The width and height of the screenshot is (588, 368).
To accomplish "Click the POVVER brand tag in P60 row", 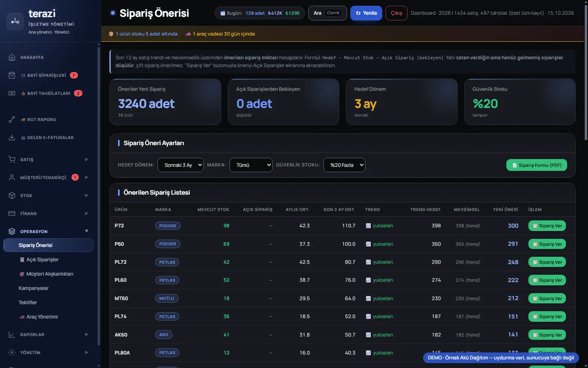I will 168,244.
